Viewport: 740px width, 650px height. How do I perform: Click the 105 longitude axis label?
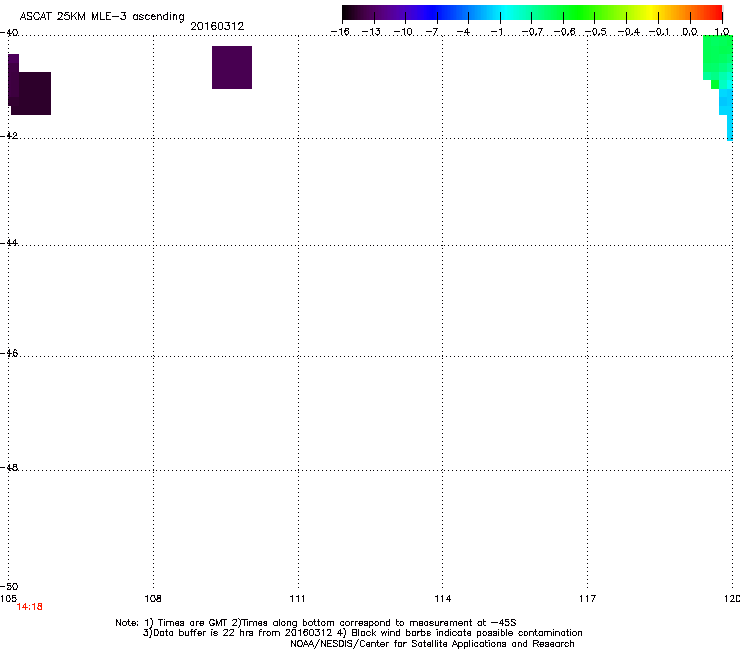pyautogui.click(x=8, y=599)
